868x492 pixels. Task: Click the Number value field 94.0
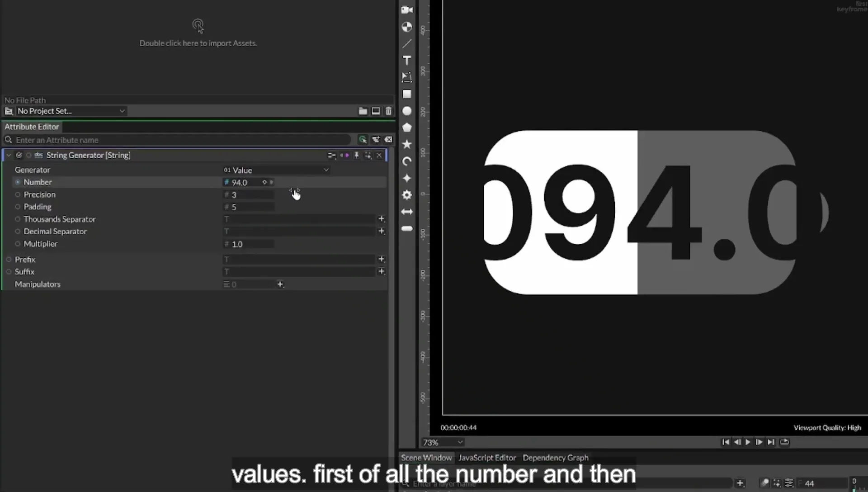coord(244,182)
